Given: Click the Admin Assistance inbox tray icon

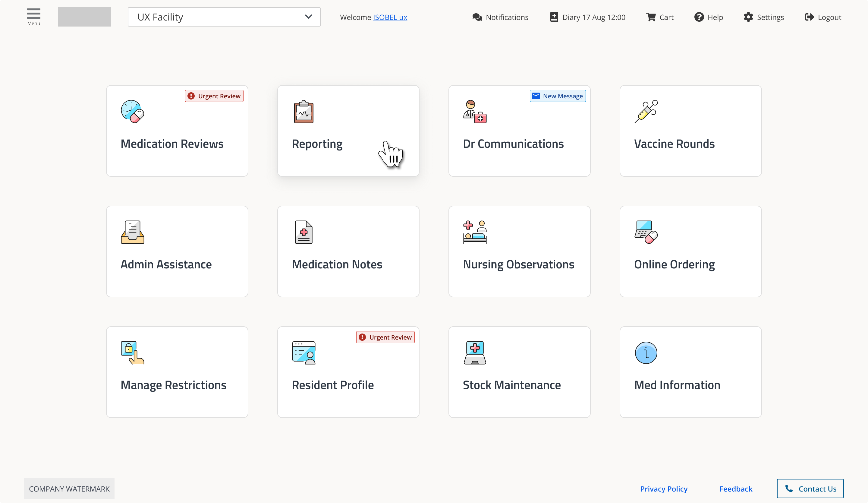Looking at the screenshot, I should click(132, 232).
